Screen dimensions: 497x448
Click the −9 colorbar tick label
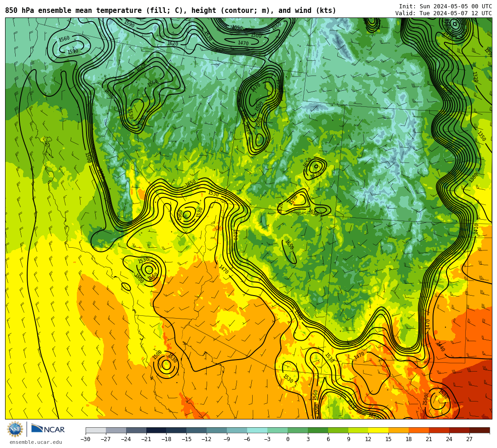coord(227,439)
